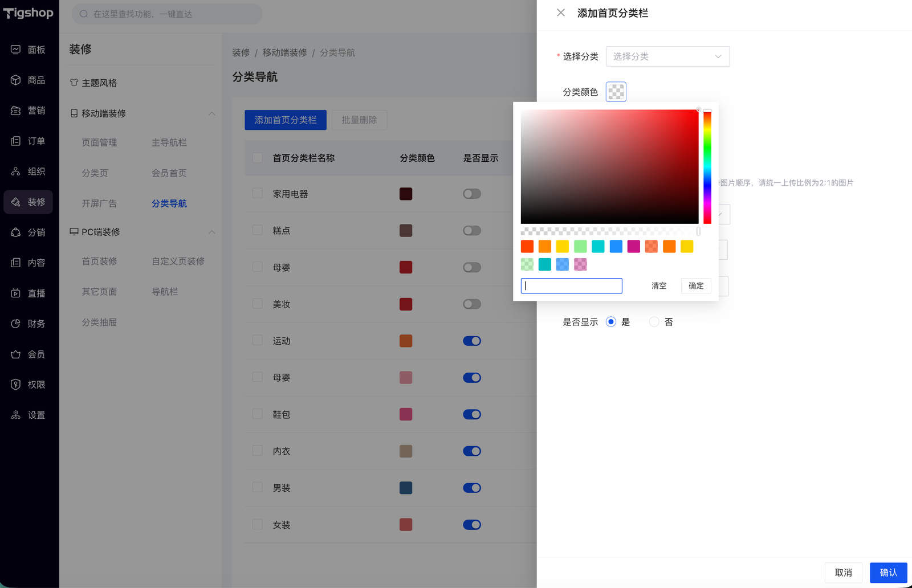Open 导航栏 menu item
This screenshot has width=912, height=588.
pos(165,292)
